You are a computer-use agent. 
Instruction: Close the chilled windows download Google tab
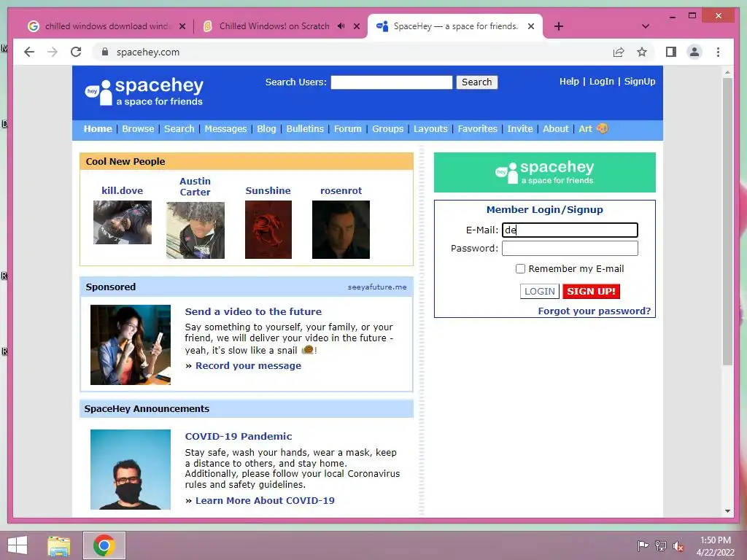[182, 26]
